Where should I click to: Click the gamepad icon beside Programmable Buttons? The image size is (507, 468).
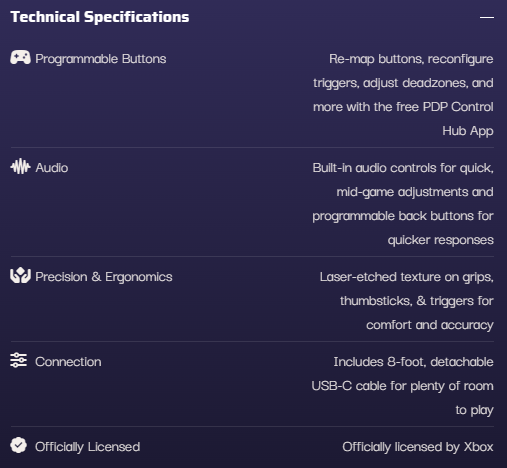coord(20,58)
